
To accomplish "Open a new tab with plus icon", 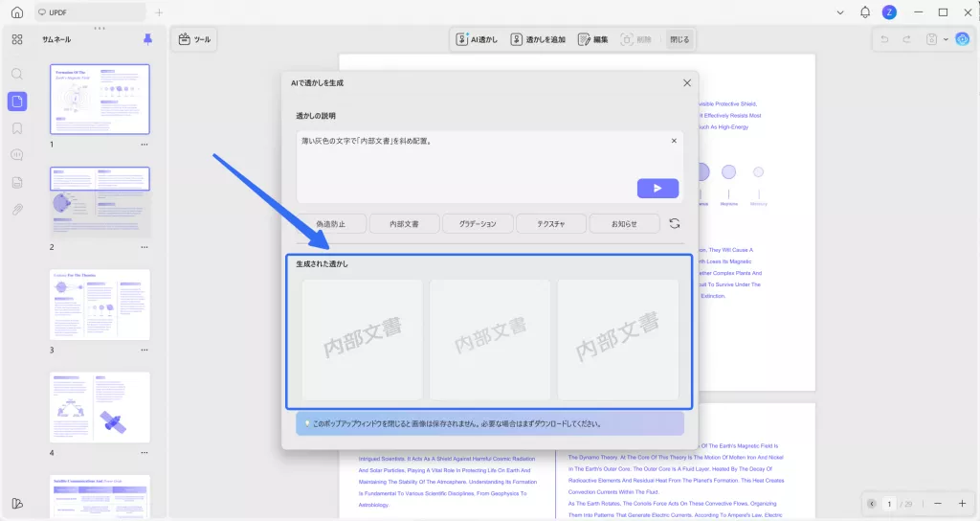I will pyautogui.click(x=159, y=12).
